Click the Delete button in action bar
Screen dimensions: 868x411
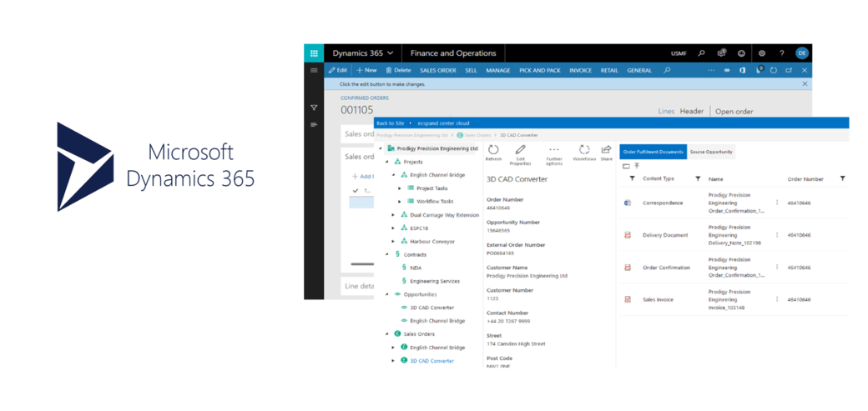point(399,70)
